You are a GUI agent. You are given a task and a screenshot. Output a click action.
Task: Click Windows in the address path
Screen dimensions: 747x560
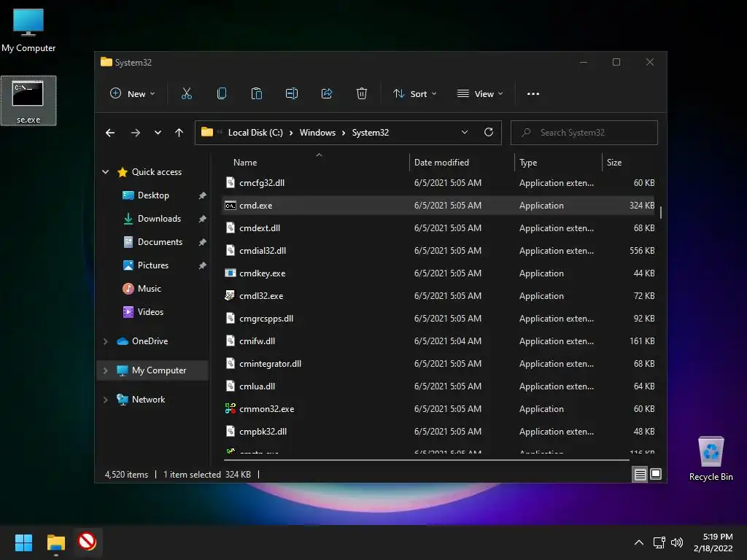click(x=317, y=133)
